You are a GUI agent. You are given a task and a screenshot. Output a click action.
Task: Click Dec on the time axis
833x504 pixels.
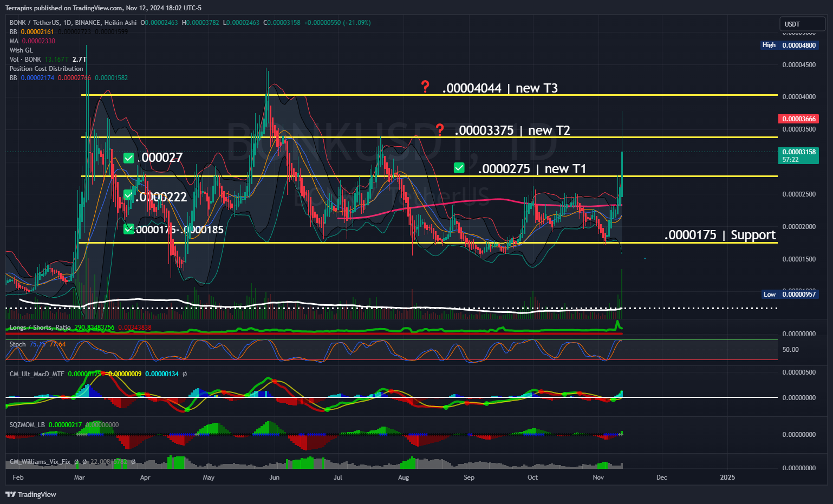pyautogui.click(x=662, y=477)
